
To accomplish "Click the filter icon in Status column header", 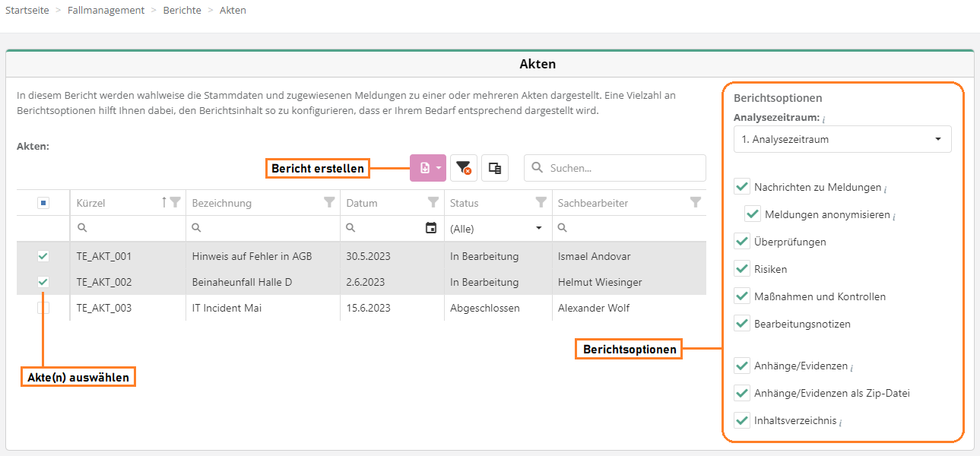I will 541,202.
